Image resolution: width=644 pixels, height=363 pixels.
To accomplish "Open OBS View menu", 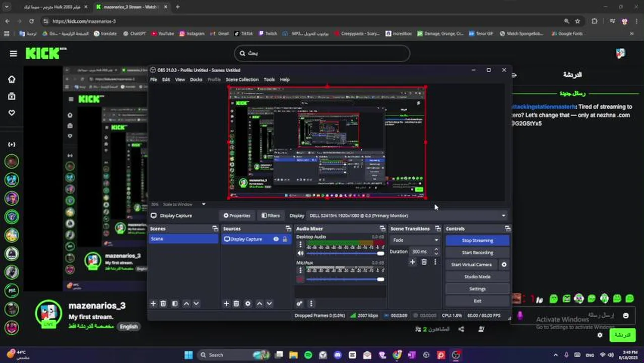I will (180, 80).
